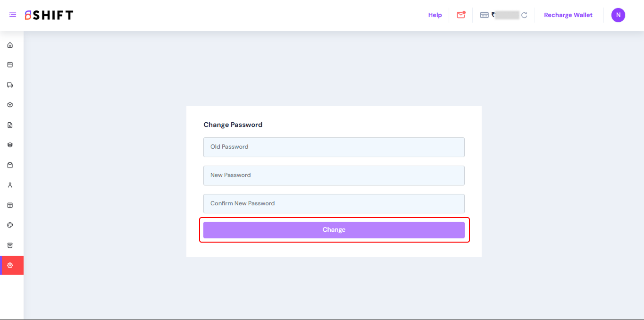Click the Help link in header

point(435,15)
